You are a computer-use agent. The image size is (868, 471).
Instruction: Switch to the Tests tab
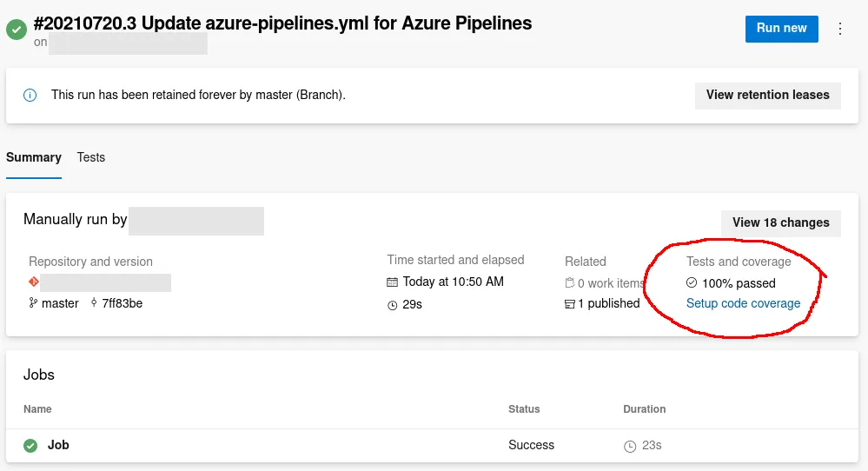click(91, 157)
